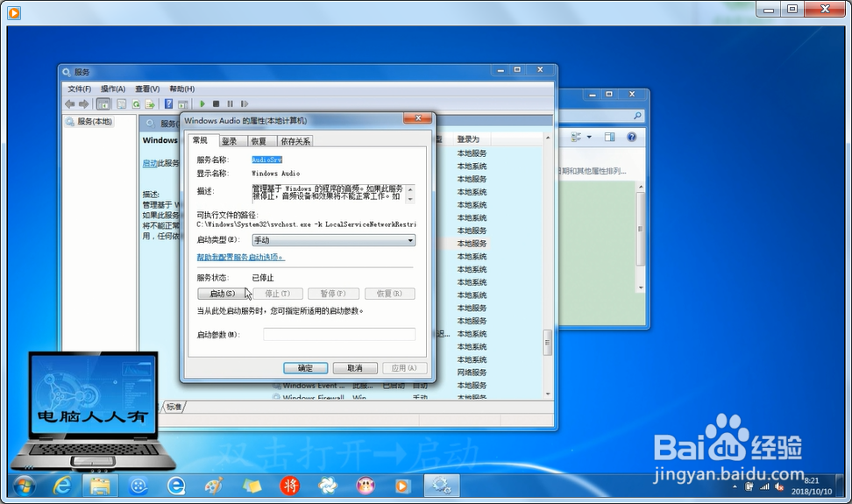The height and width of the screenshot is (504, 852).
Task: Click the muted volume tray icon
Action: coord(779,487)
